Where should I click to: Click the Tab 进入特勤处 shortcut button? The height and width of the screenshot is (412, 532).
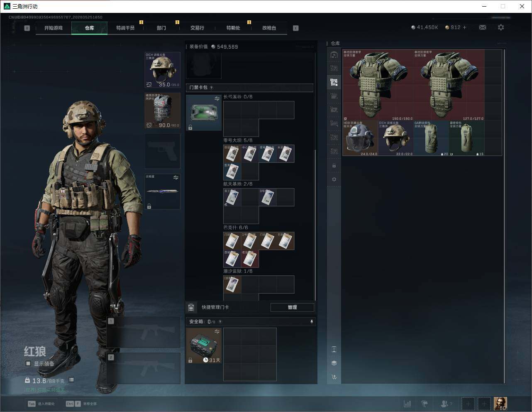tap(41, 404)
